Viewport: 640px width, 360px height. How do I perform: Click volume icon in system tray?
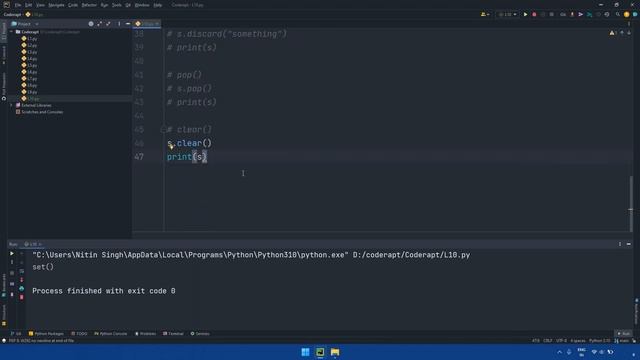click(x=602, y=352)
